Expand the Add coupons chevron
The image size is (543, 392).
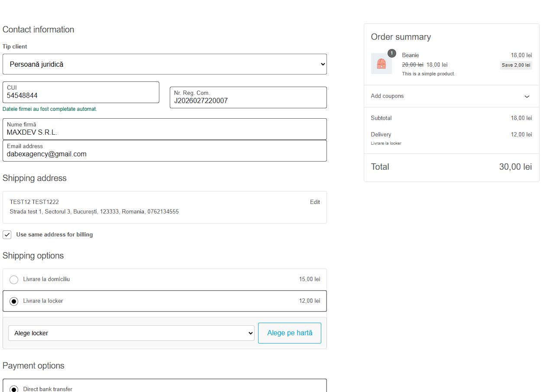click(527, 97)
